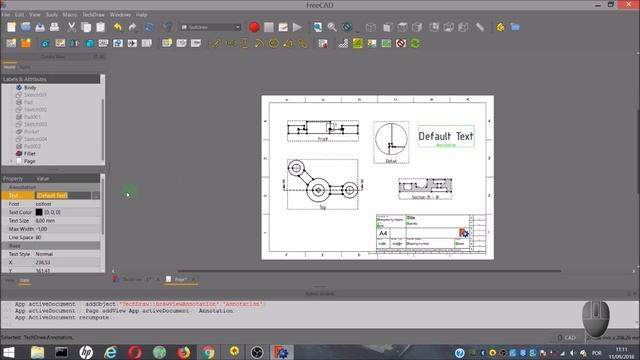
Task: Start macro recording with the red circle
Action: coord(254,27)
